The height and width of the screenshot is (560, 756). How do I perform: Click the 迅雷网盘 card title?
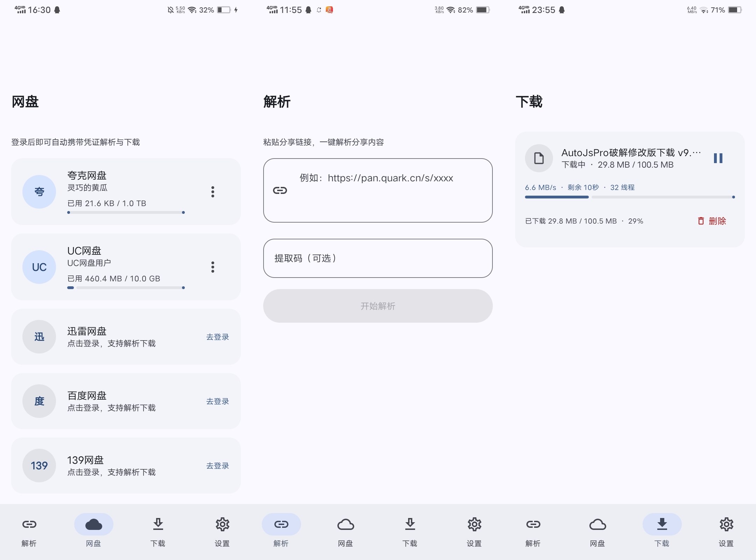(x=87, y=331)
